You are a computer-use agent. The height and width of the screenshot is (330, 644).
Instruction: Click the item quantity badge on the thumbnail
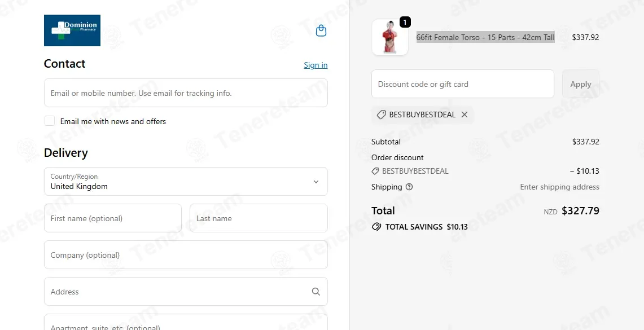(x=405, y=22)
